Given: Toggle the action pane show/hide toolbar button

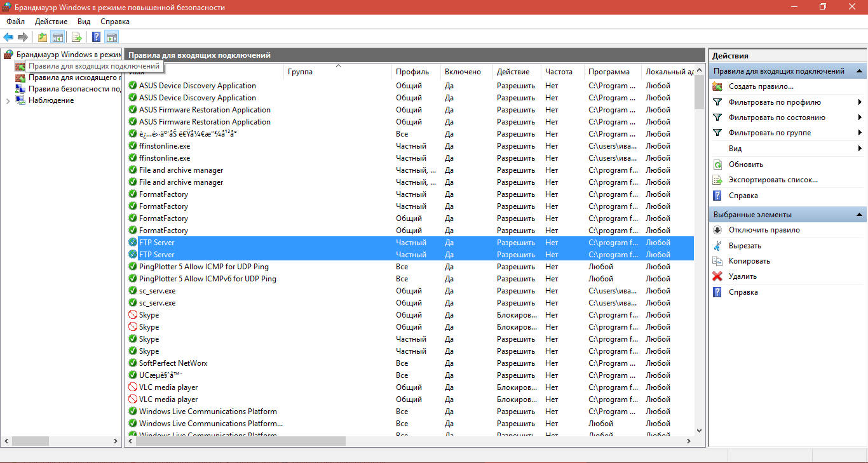Looking at the screenshot, I should pyautogui.click(x=112, y=37).
